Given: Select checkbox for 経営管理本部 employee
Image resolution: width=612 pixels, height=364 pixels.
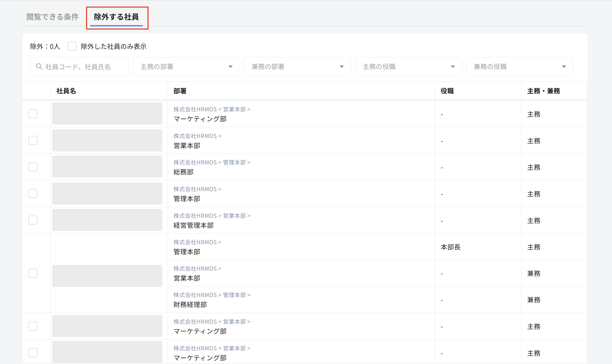Looking at the screenshot, I should (33, 220).
